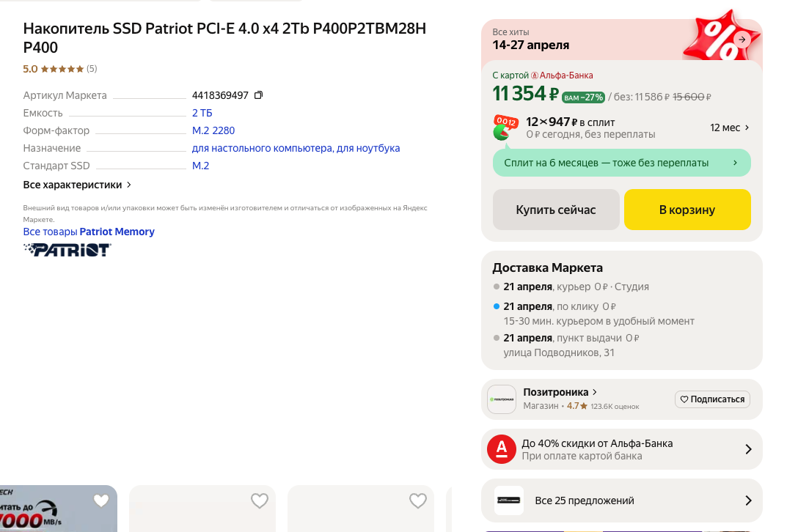Screen dimensions: 798x532
Task: Click the Patriot brand logo
Action: coord(67,250)
